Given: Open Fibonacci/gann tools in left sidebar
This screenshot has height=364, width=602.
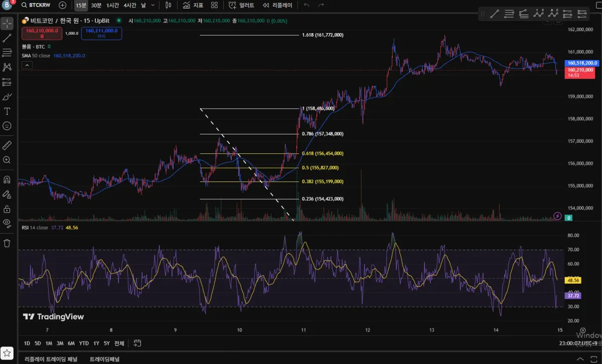Looking at the screenshot, I should click(x=7, y=53).
